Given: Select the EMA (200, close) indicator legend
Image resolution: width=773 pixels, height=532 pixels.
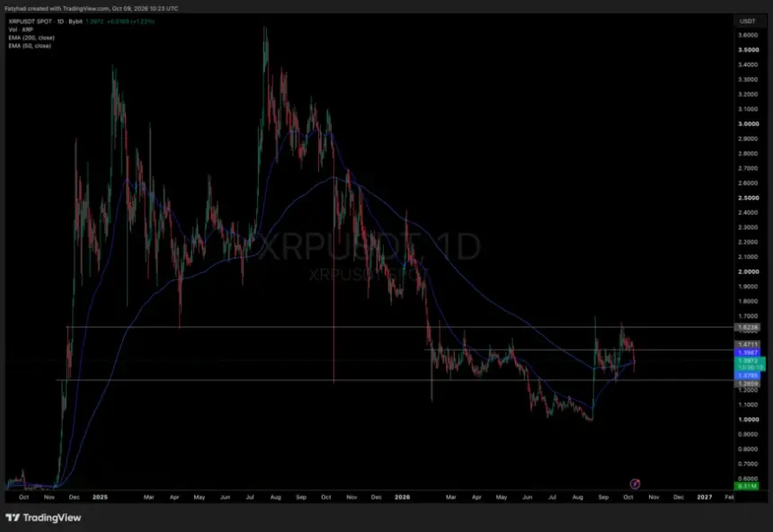Looking at the screenshot, I should coord(31,38).
